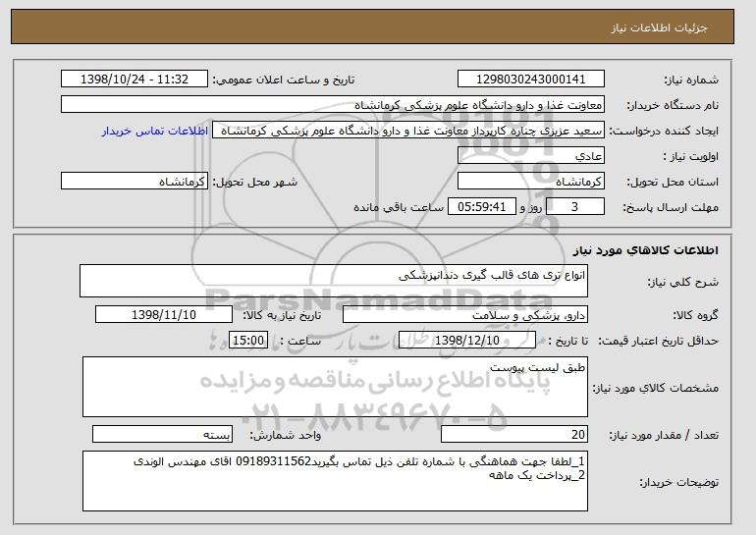Select the جزئیات اطلاعات نیاز header title
Viewport: 756px width, 535px height.
coord(659,27)
